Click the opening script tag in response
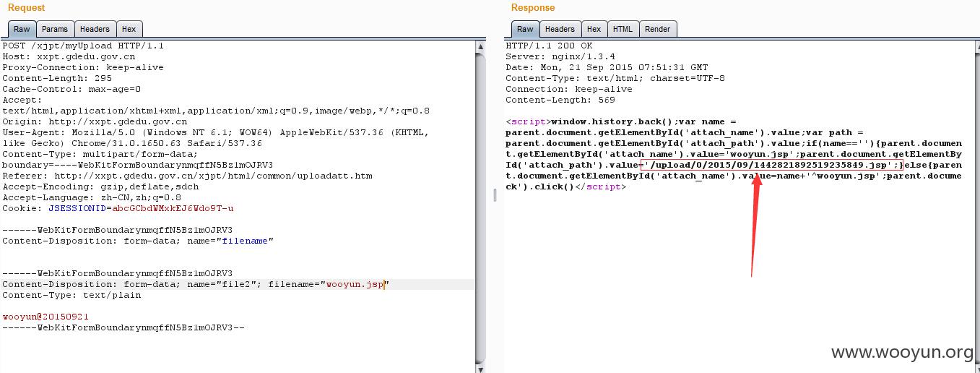The width and height of the screenshot is (980, 373). (528, 121)
